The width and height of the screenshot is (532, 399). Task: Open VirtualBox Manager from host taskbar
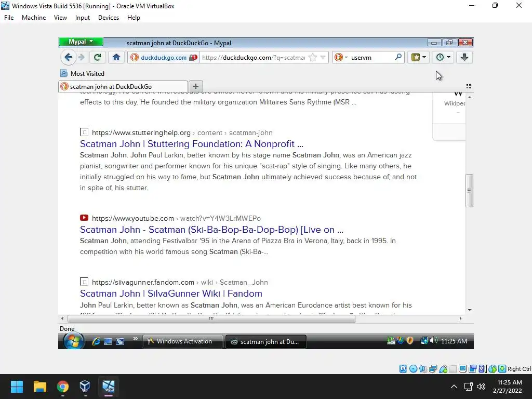coord(85,387)
